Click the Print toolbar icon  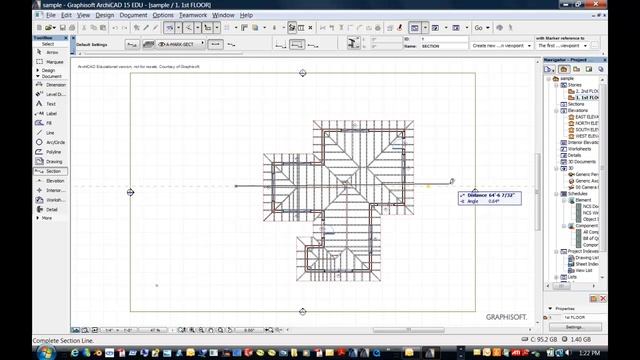pos(72,28)
